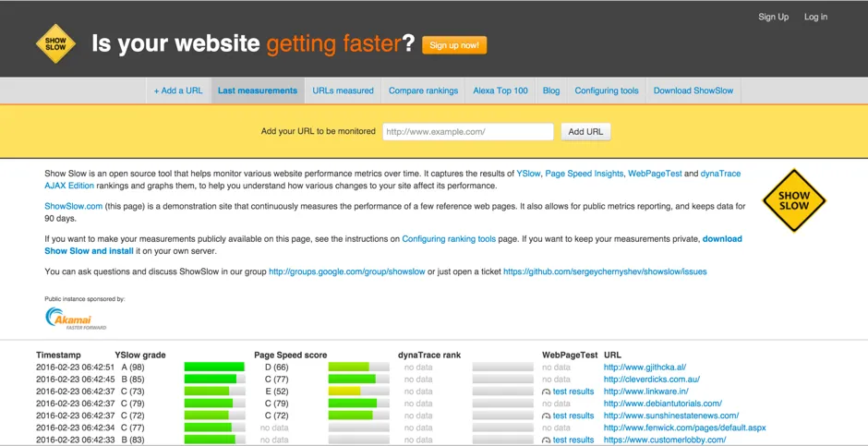Open the fenwick.com default.aspx URL
This screenshot has height=446, width=868.
[685, 428]
